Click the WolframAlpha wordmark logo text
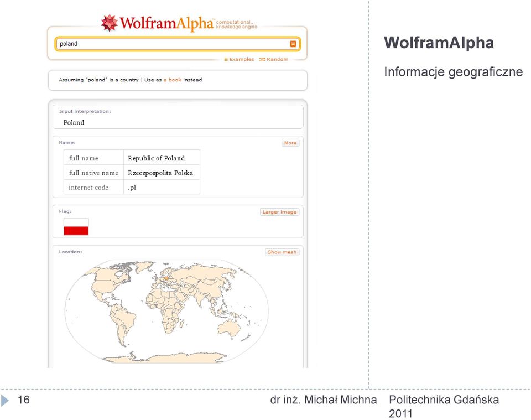The height and width of the screenshot is (420, 531). [167, 23]
